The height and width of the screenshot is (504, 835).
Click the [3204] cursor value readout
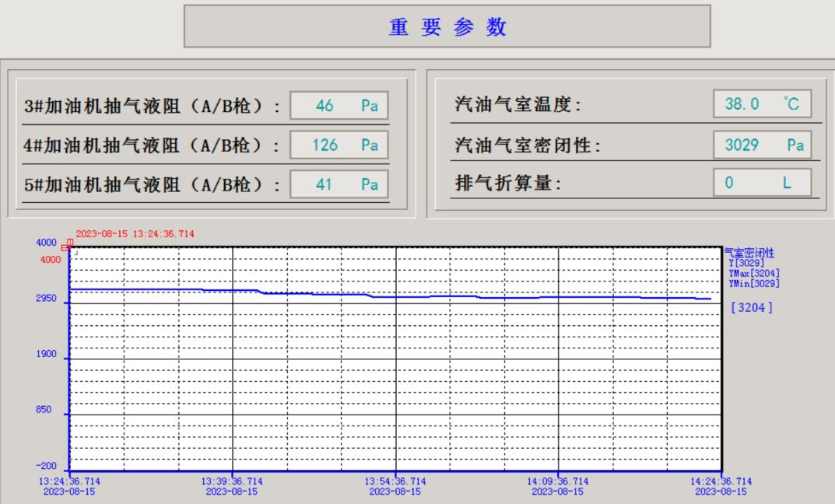tap(752, 308)
